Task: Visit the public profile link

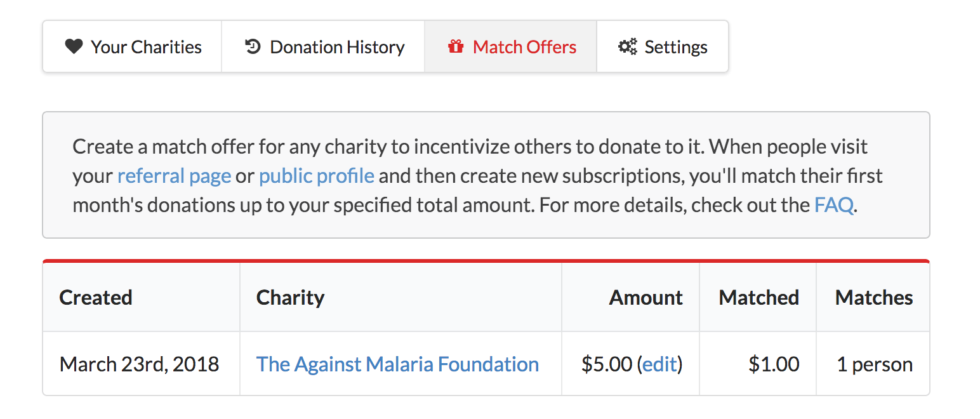Action: [316, 176]
